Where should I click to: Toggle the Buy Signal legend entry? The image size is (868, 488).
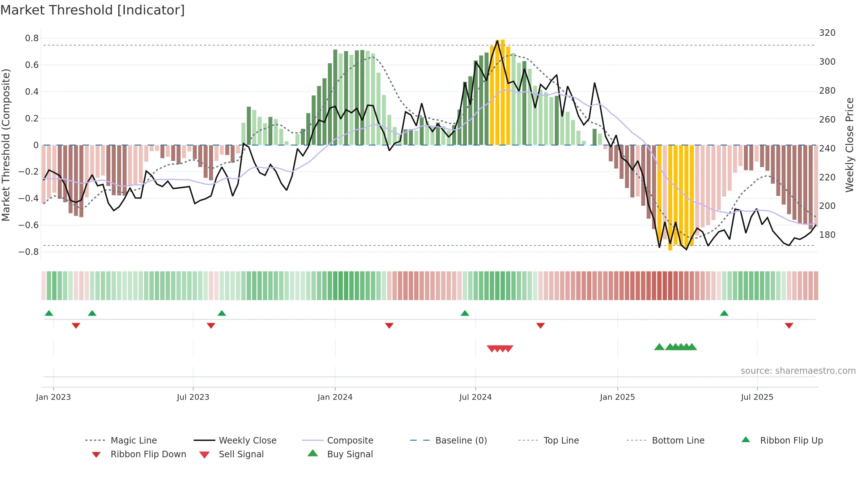[340, 454]
